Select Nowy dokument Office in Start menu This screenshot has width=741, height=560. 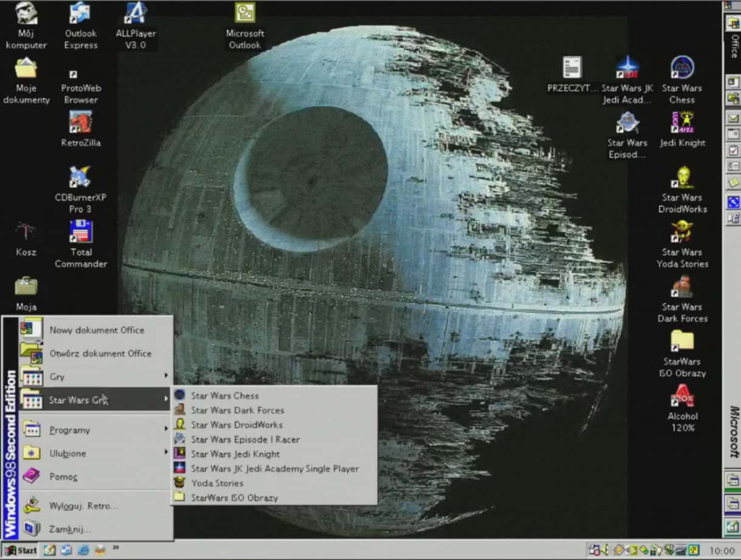point(96,330)
